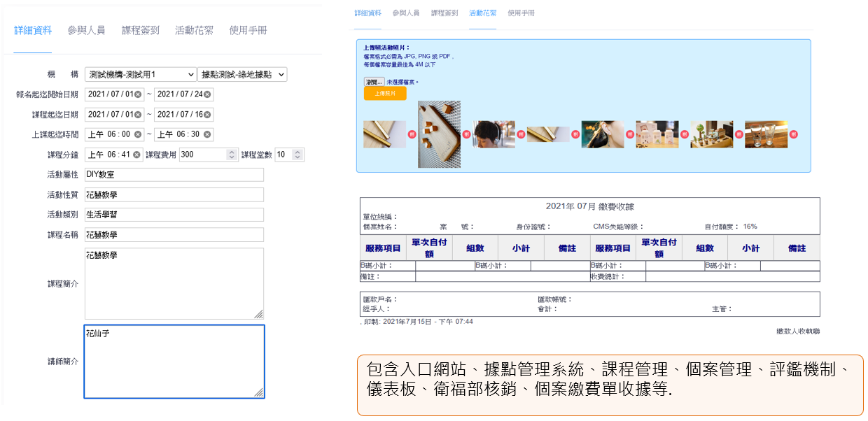Open the 使用手冊 tab on right panel
This screenshot has height=421, width=868.
click(x=521, y=13)
